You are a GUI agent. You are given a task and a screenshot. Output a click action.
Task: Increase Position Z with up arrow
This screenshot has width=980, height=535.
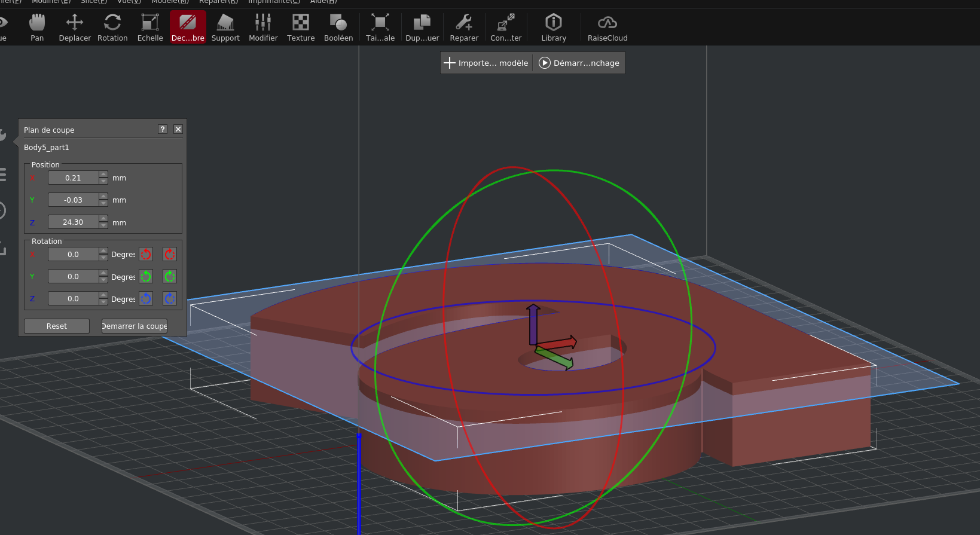103,219
